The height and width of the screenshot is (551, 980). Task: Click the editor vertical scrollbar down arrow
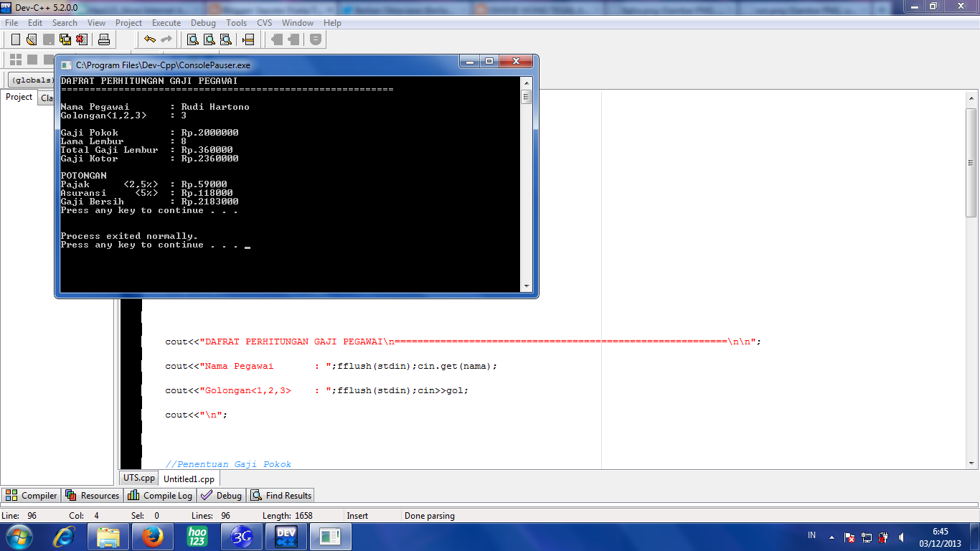971,463
